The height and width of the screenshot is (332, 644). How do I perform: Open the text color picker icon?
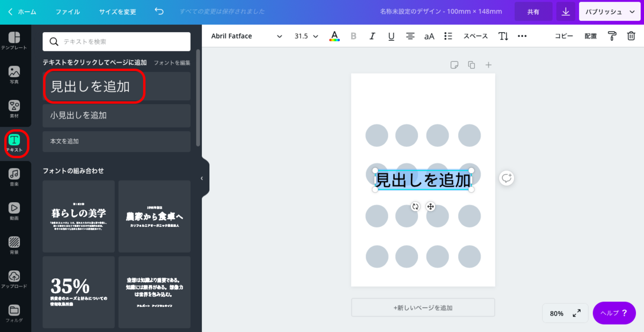pyautogui.click(x=334, y=36)
